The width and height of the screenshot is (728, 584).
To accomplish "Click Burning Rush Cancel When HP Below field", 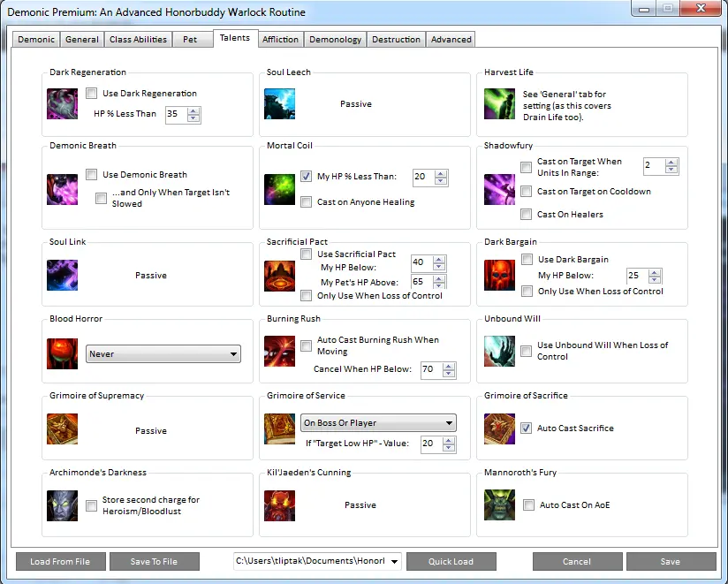I will [x=432, y=369].
